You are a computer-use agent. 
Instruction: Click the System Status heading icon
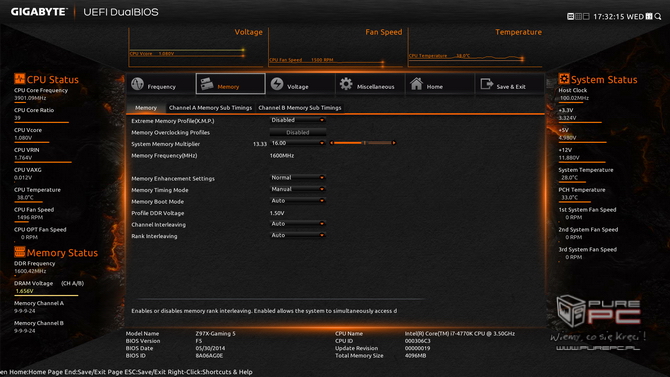pos(564,79)
